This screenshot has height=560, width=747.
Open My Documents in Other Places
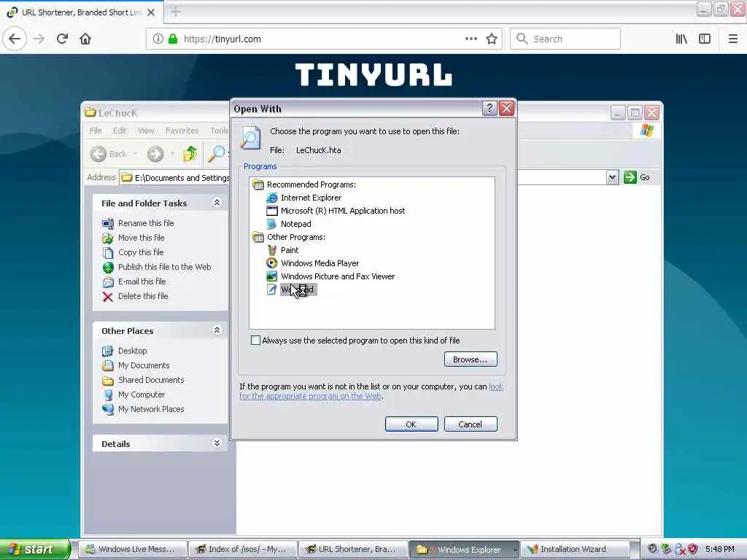click(x=144, y=365)
